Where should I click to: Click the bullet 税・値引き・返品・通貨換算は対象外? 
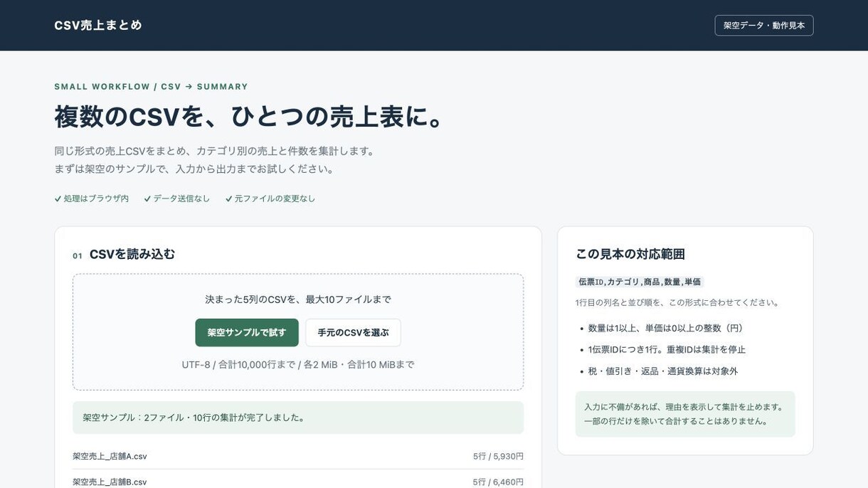(x=663, y=371)
